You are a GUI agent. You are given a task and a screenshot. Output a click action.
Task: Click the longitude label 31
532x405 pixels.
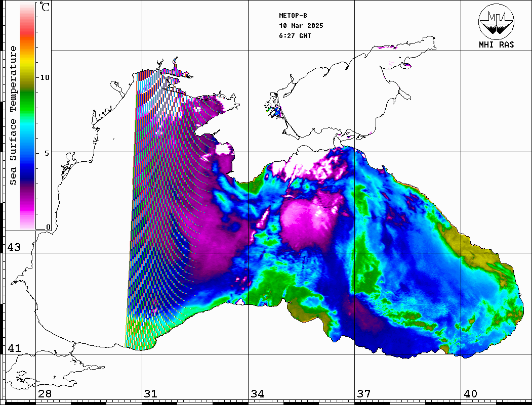pyautogui.click(x=150, y=394)
